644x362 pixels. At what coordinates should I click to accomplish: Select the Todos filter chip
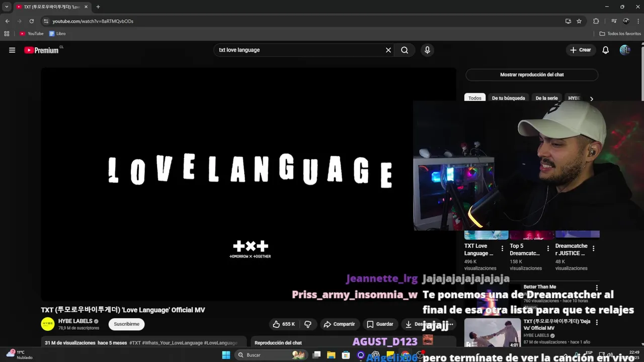[x=475, y=98]
